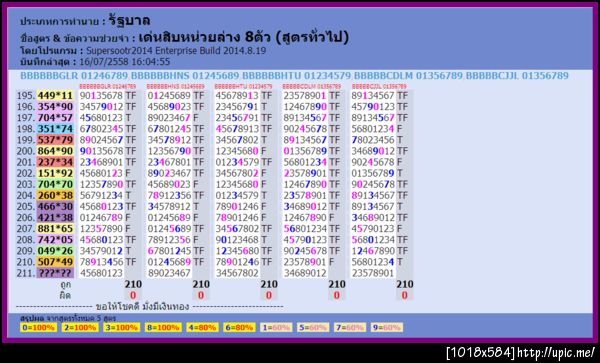Click the 3=100% summary badge
The image size is (600, 363).
coord(121,327)
